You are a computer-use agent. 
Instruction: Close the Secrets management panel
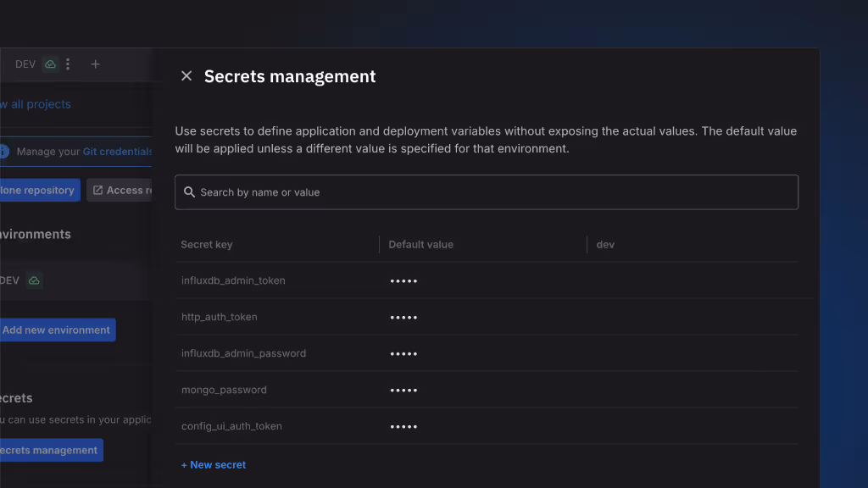coord(186,76)
